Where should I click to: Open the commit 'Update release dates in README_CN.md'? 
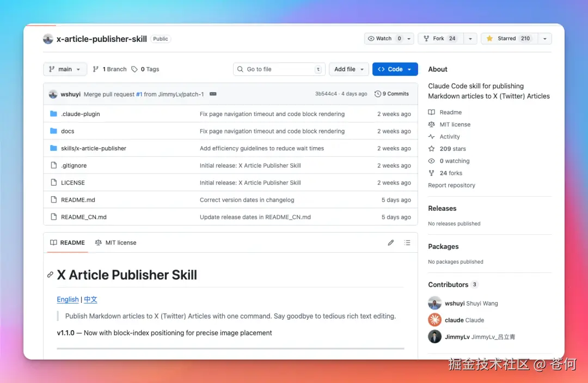point(255,217)
